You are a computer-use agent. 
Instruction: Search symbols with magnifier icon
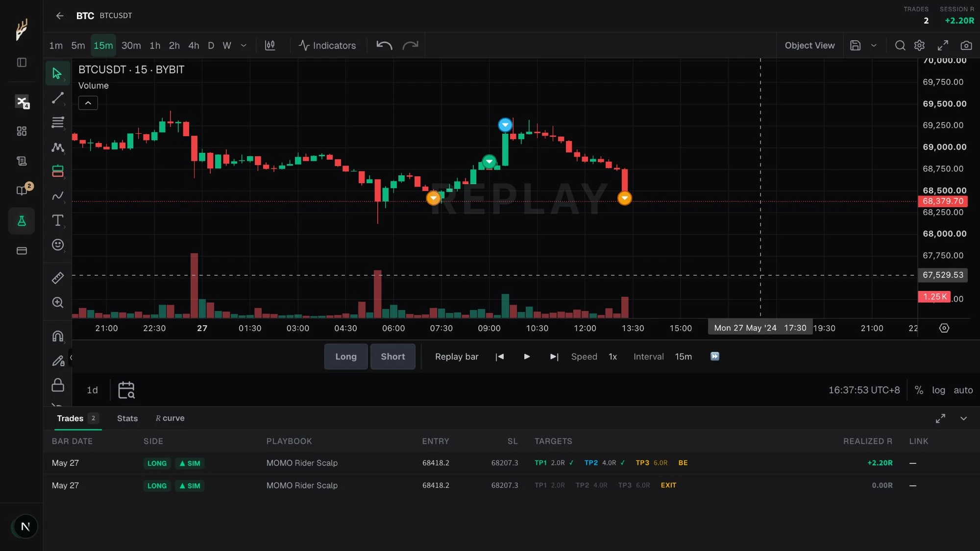tap(900, 46)
